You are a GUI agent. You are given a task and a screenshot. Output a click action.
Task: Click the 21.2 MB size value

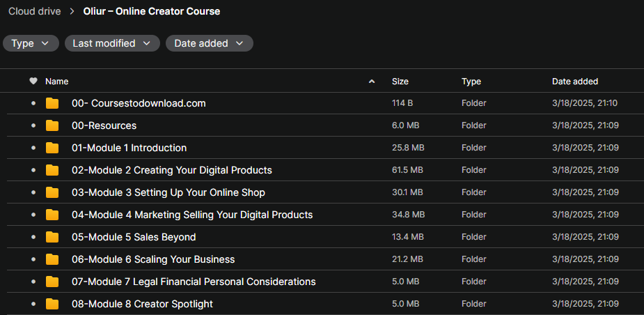tap(407, 259)
